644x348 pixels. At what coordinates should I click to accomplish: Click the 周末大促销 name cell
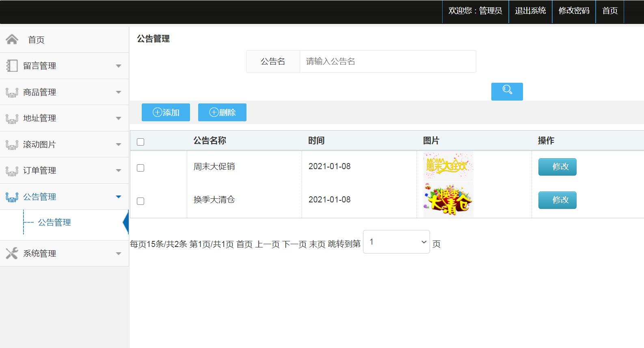(214, 166)
